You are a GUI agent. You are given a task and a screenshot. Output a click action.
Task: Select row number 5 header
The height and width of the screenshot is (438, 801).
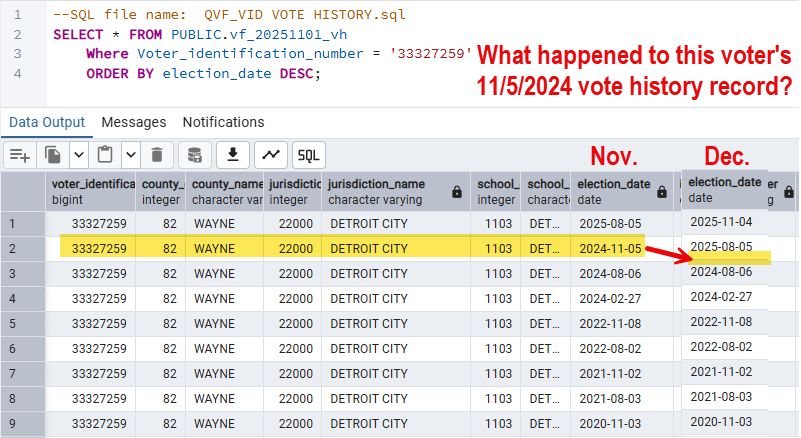tap(23, 324)
